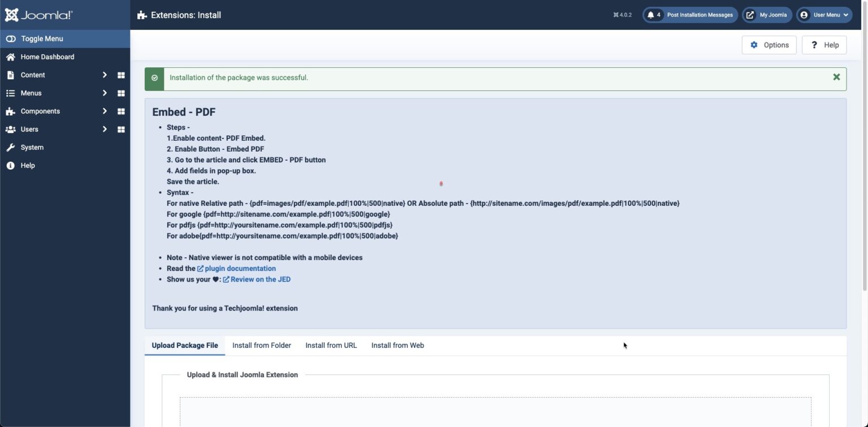Click the gear icon on the Options button

pyautogui.click(x=754, y=45)
